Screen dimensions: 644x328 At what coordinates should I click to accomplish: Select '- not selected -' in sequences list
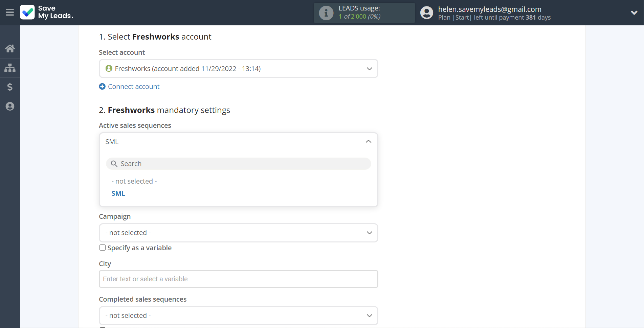(134, 181)
